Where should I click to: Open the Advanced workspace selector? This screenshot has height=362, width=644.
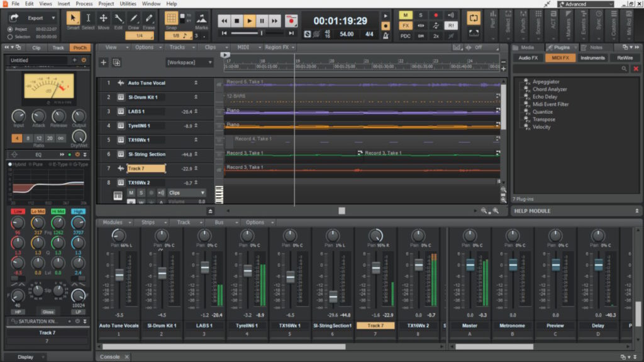pyautogui.click(x=586, y=4)
